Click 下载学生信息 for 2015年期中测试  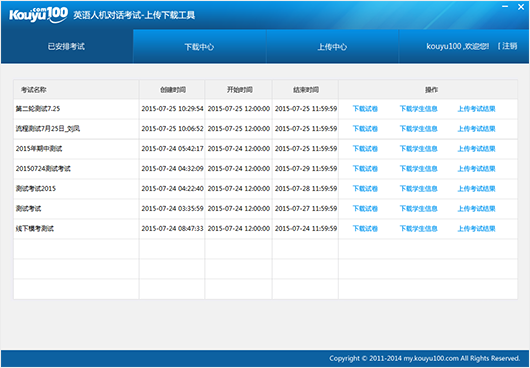coord(418,149)
